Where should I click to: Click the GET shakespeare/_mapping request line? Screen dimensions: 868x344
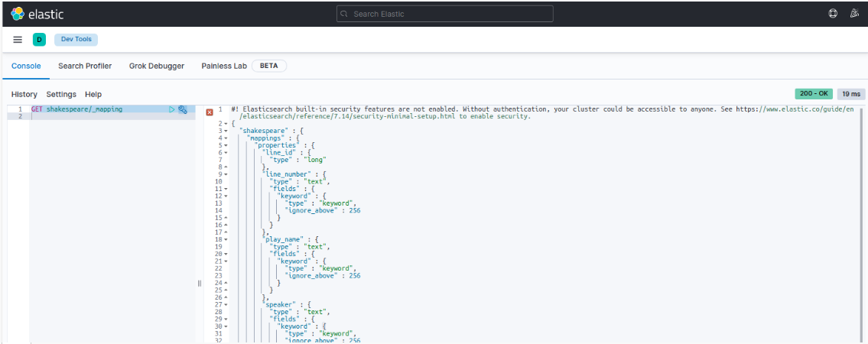coord(76,109)
